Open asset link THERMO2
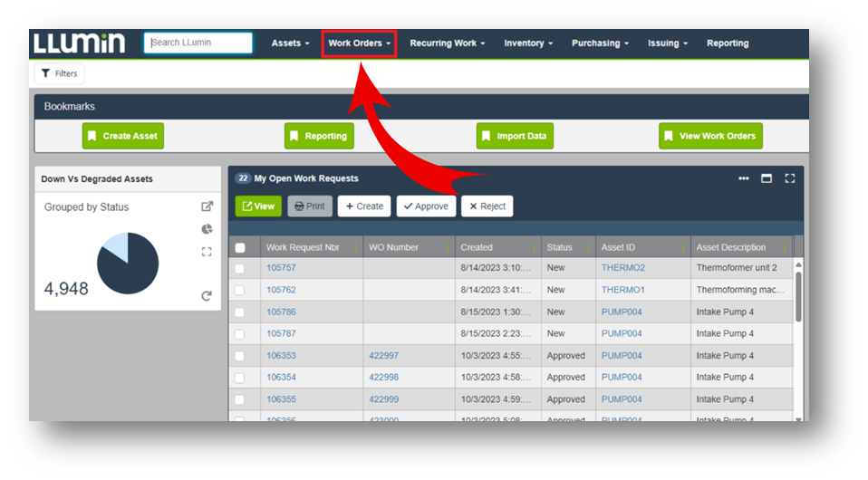 (623, 268)
